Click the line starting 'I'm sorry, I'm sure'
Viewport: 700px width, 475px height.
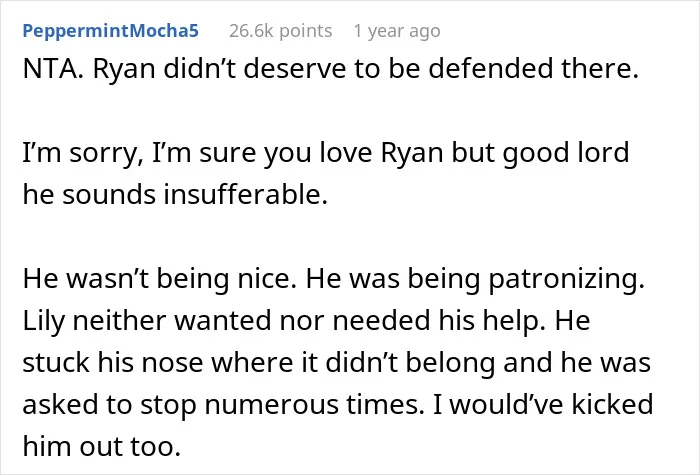coord(326,153)
